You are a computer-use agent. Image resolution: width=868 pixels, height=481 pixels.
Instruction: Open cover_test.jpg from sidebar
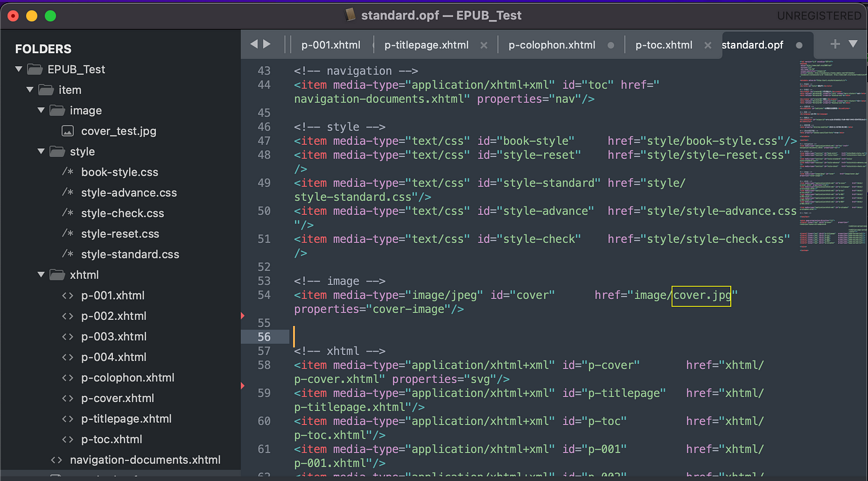(x=119, y=131)
